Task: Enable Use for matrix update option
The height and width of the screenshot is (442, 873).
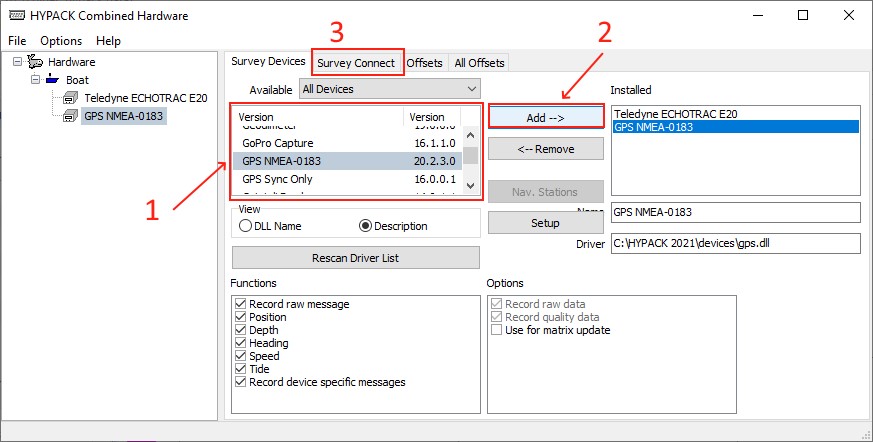Action: pos(497,330)
